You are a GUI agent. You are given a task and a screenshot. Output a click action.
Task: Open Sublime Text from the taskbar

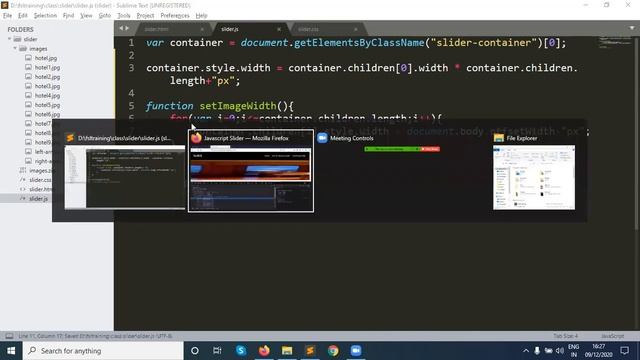pyautogui.click(x=310, y=351)
